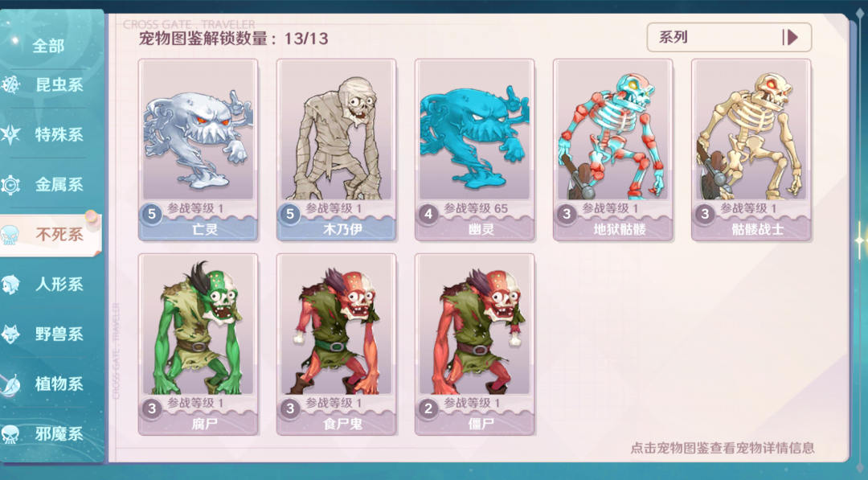Click the 僵尸 zombie name label
Image resolution: width=868 pixels, height=480 pixels.
481,424
